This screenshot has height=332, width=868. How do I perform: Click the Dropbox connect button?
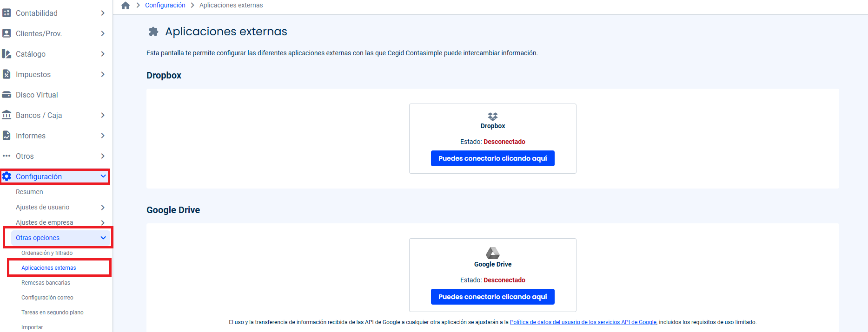coord(493,158)
